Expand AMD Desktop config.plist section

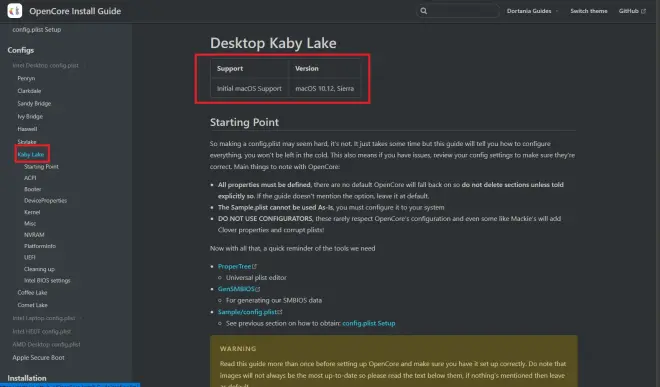tap(46, 344)
